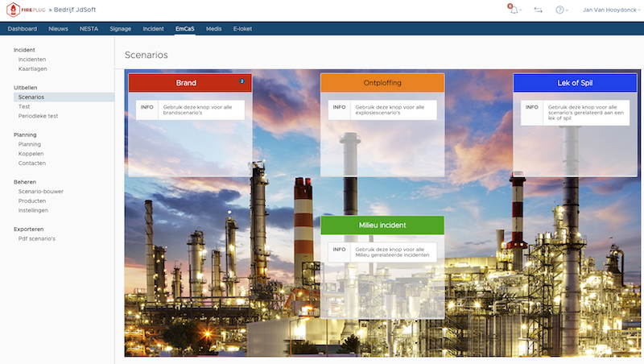The width and height of the screenshot is (644, 364).
Task: Open the help question mark icon
Action: (x=560, y=10)
